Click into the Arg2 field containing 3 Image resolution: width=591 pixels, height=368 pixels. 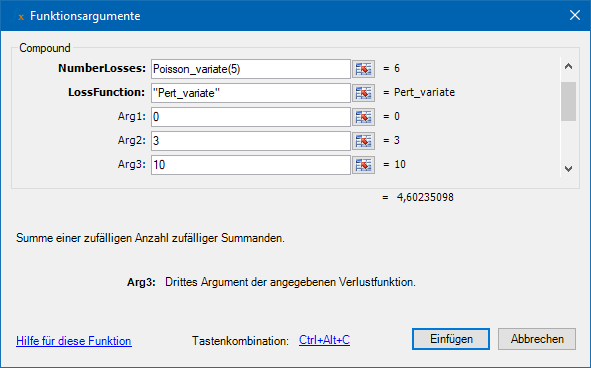pyautogui.click(x=251, y=141)
